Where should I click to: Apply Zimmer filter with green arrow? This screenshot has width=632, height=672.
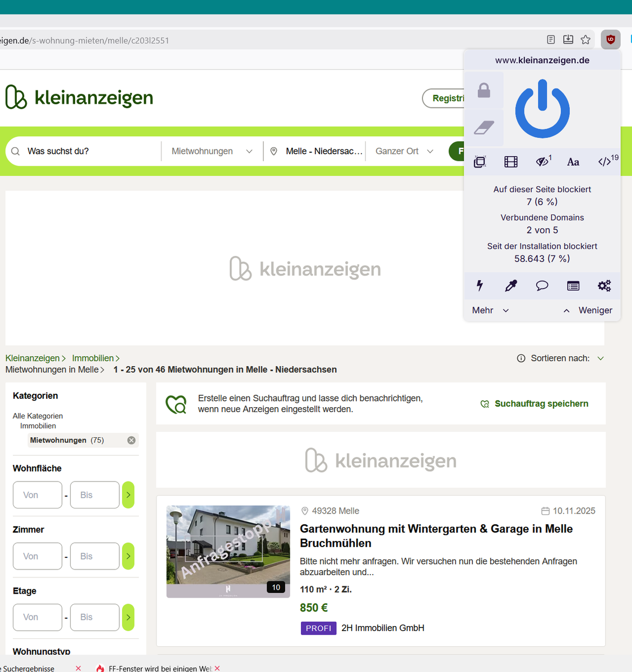[128, 556]
